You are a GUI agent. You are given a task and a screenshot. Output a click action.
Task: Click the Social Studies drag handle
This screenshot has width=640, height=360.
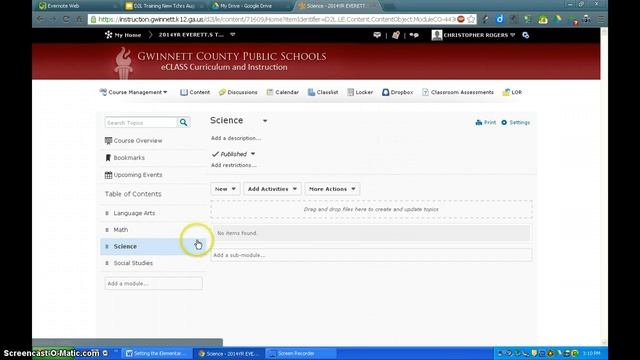[107, 263]
